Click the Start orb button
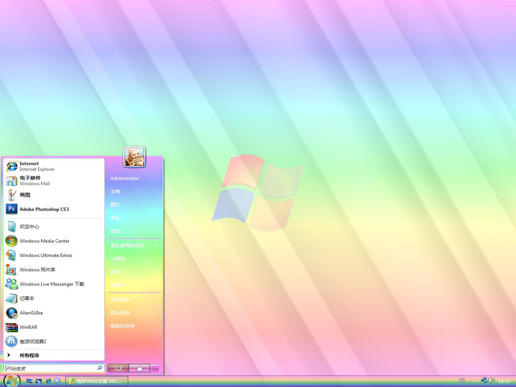Viewport: 516px width, 387px height. (x=12, y=381)
